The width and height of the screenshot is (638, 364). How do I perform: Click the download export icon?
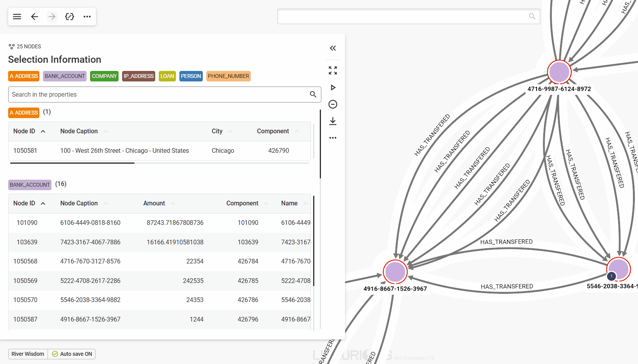(333, 121)
